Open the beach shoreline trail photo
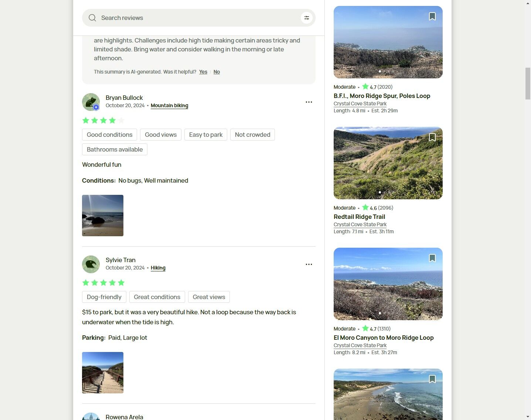 coord(388,394)
